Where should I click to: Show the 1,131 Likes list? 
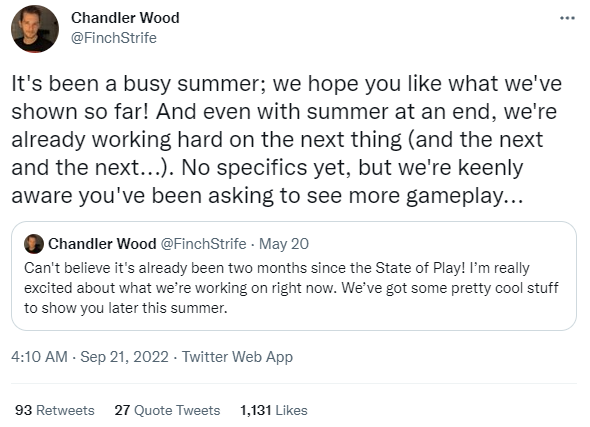coord(274,410)
